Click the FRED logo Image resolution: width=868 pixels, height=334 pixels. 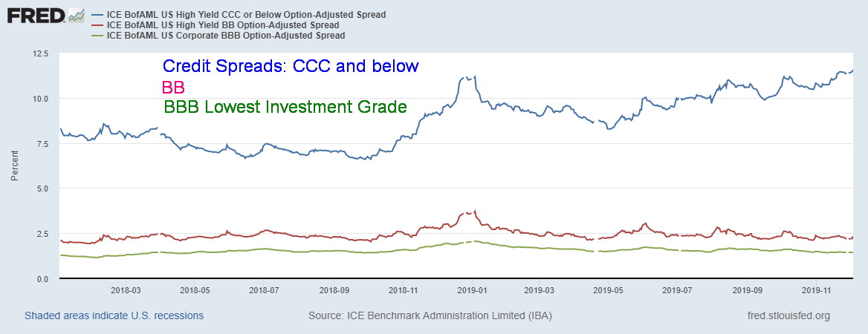(34, 16)
